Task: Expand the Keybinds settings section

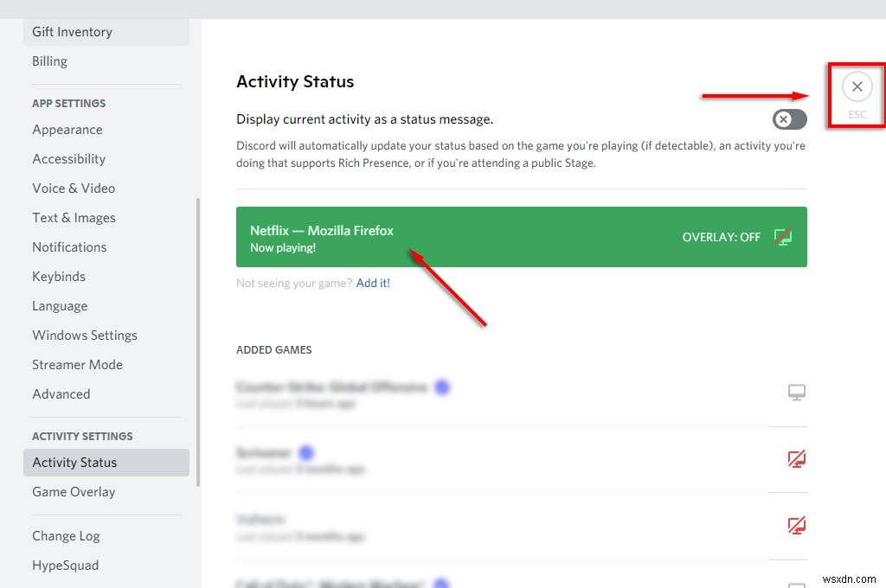Action: tap(59, 276)
